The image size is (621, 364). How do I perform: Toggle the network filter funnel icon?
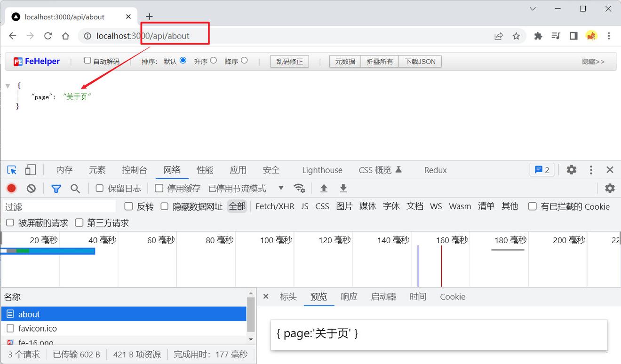pyautogui.click(x=56, y=188)
